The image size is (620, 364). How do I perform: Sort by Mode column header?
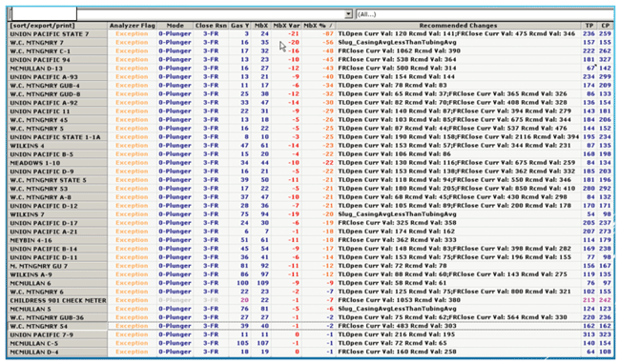tap(176, 26)
